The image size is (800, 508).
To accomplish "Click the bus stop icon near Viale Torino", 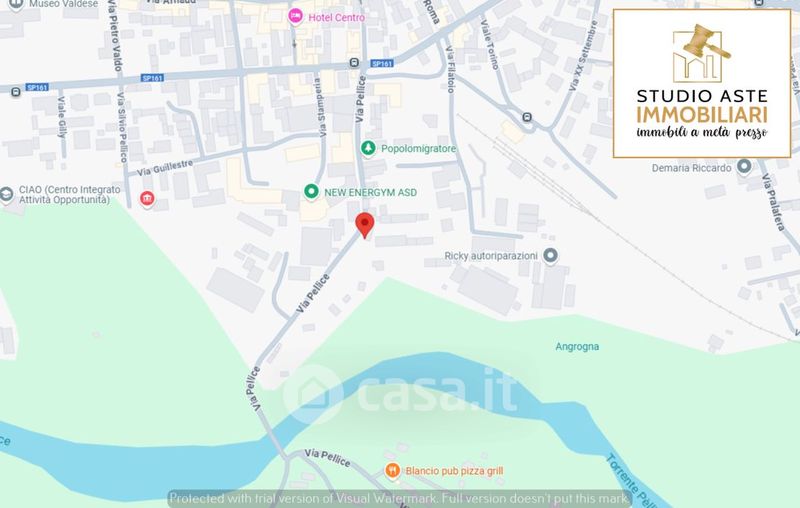I will pos(527,117).
